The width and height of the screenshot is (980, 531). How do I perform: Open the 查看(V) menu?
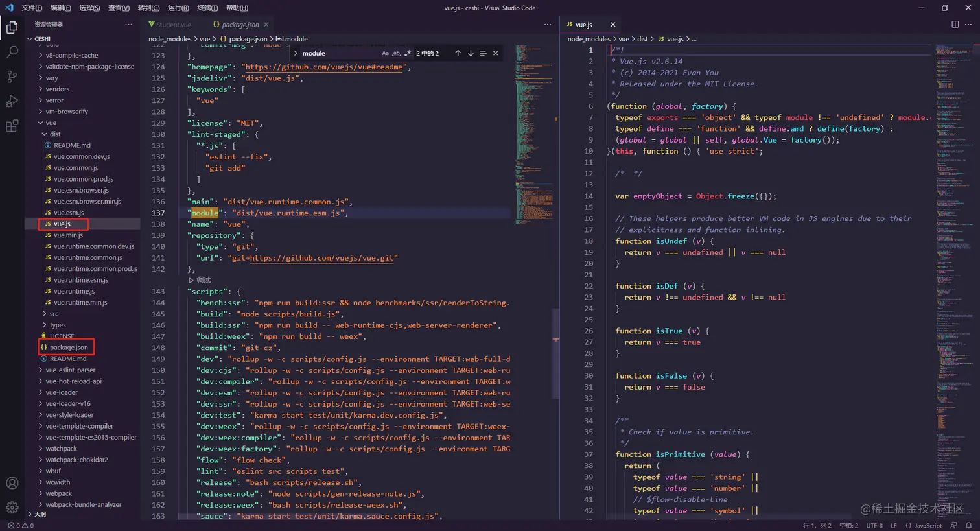point(119,8)
